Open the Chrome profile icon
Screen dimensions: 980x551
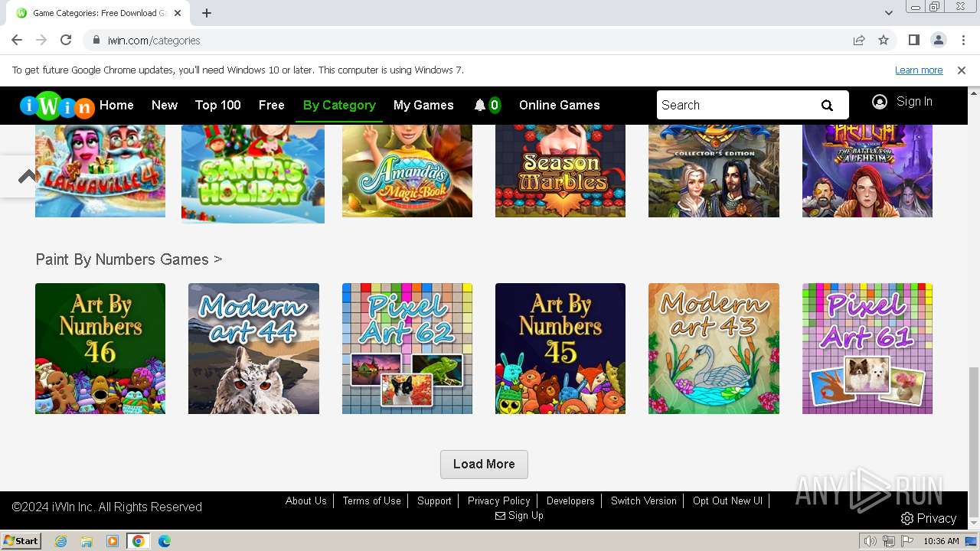[939, 40]
